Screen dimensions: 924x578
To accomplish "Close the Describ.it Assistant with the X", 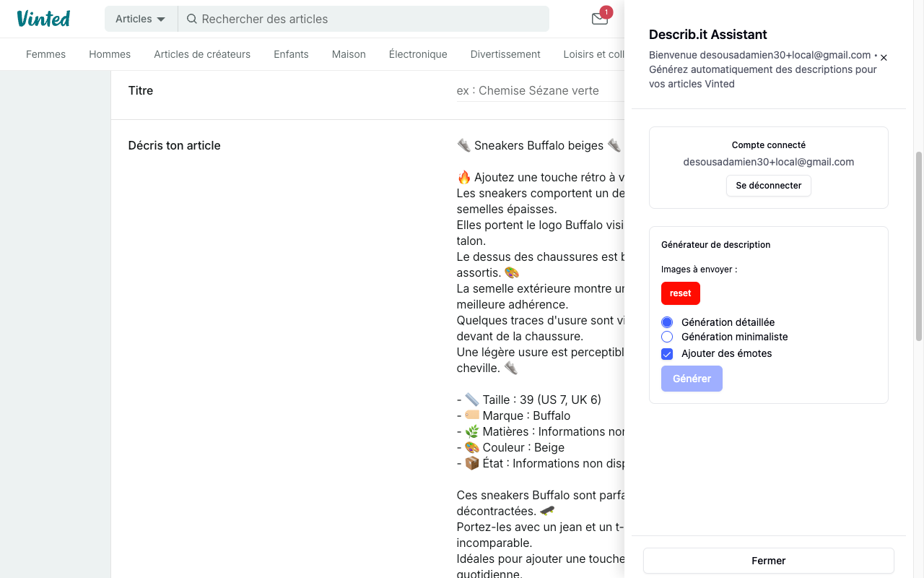I will pyautogui.click(x=884, y=58).
